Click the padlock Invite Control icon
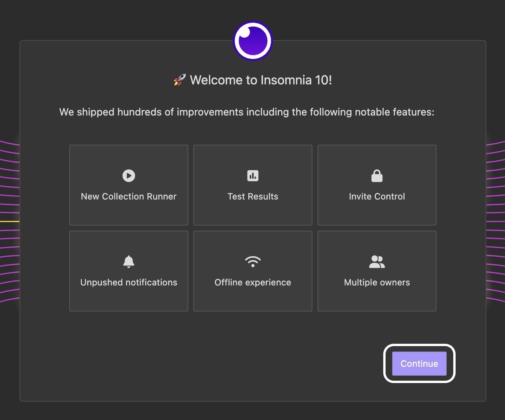Viewport: 505px width, 420px height. tap(377, 176)
